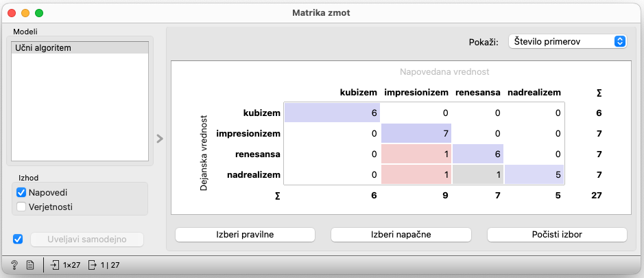The width and height of the screenshot is (644, 278).
Task: Select the pink renesansa–impresionizem cell
Action: [416, 154]
